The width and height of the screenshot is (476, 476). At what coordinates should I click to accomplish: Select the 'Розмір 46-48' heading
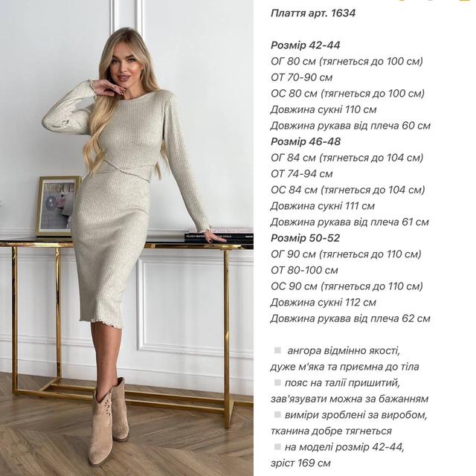click(x=306, y=142)
